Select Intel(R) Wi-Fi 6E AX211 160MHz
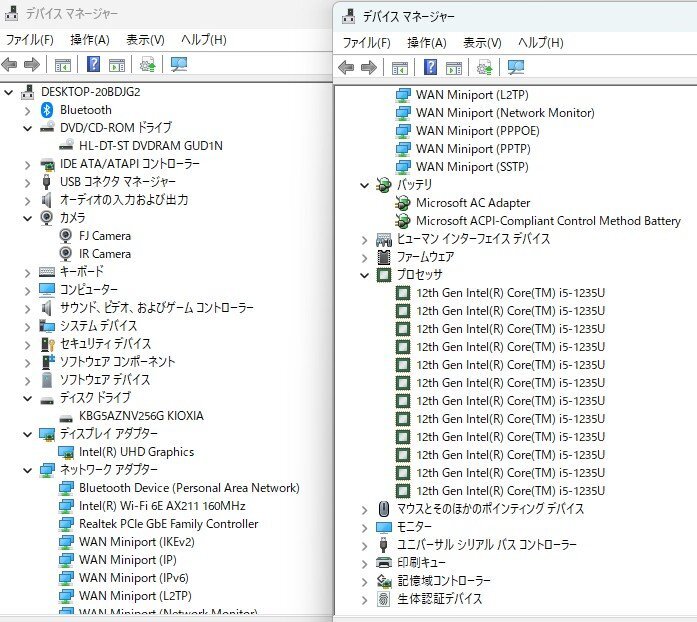Viewport: 697px width, 622px height. pos(162,506)
